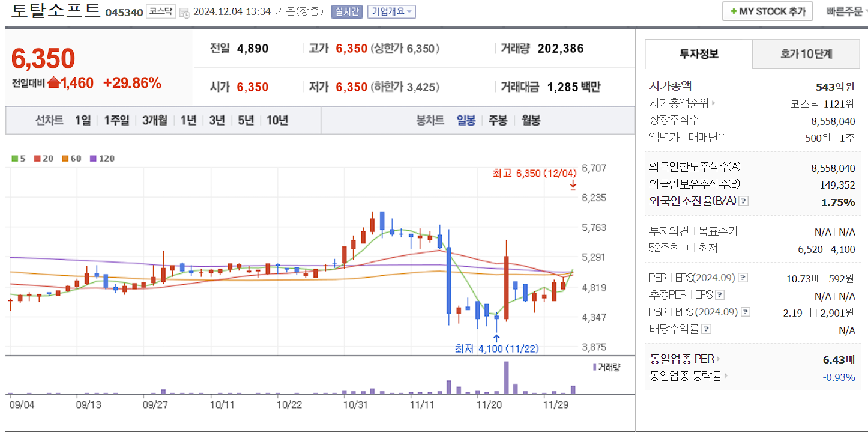Open the PER EPS(2024.09) help icon

click(743, 278)
